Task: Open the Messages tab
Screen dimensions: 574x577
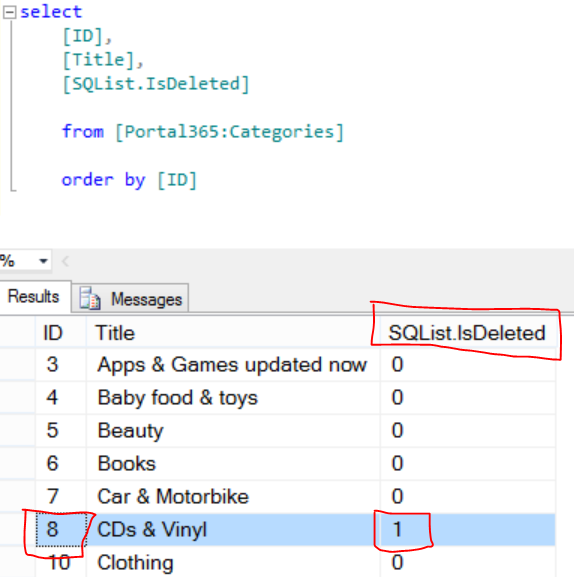Action: point(130,299)
